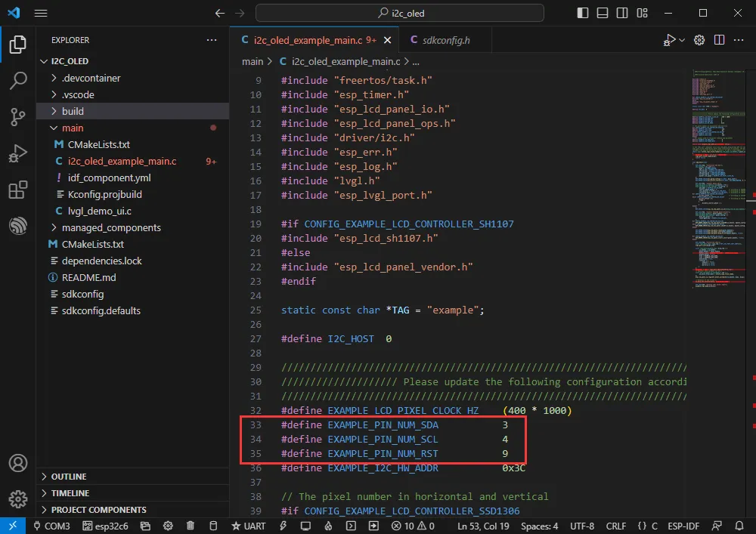Screen dimensions: 756x534
Task: Flash the device with the lightning icon
Action: coord(282,526)
